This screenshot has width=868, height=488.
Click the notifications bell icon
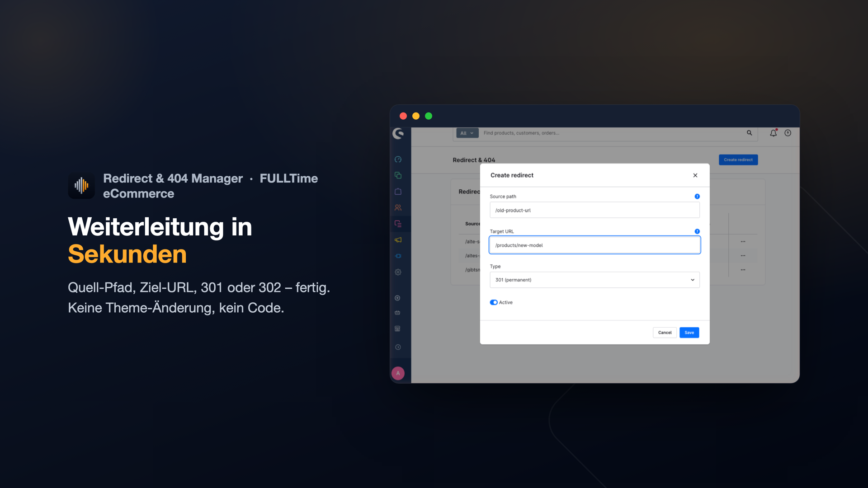pos(774,133)
